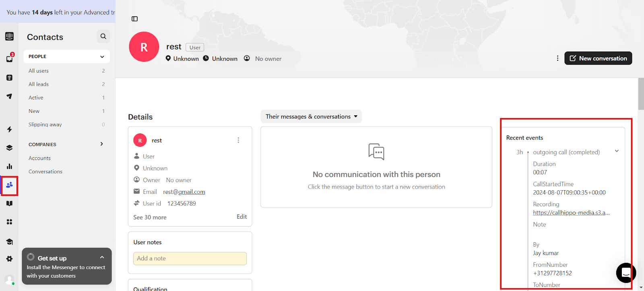
Task: Open the Intercom home logo icon
Action: pyautogui.click(x=9, y=36)
